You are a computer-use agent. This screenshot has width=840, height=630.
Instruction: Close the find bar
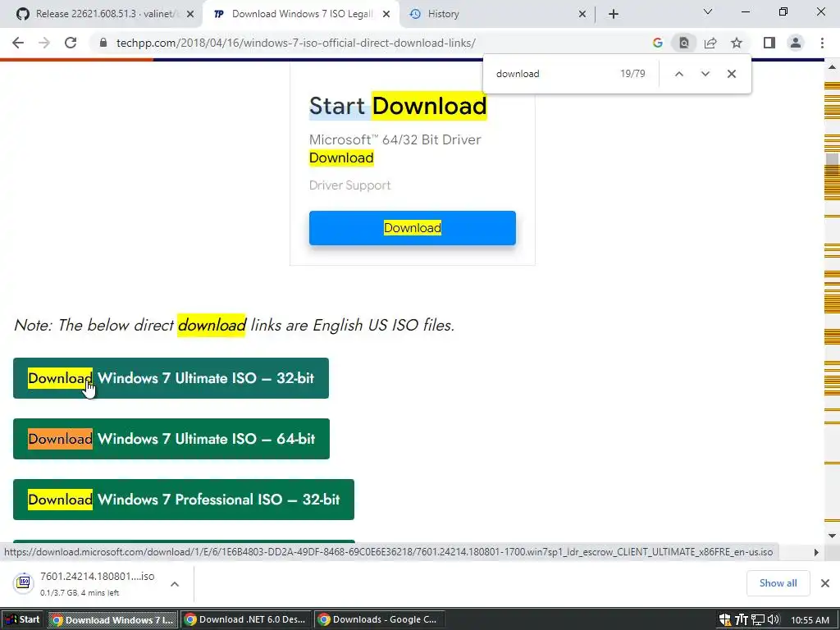(x=731, y=74)
